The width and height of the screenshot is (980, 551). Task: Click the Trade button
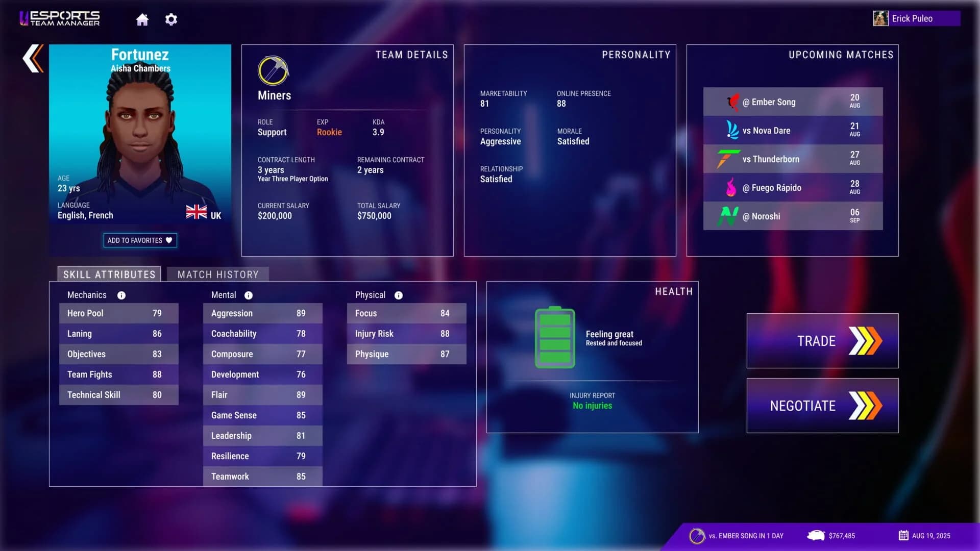click(x=822, y=341)
